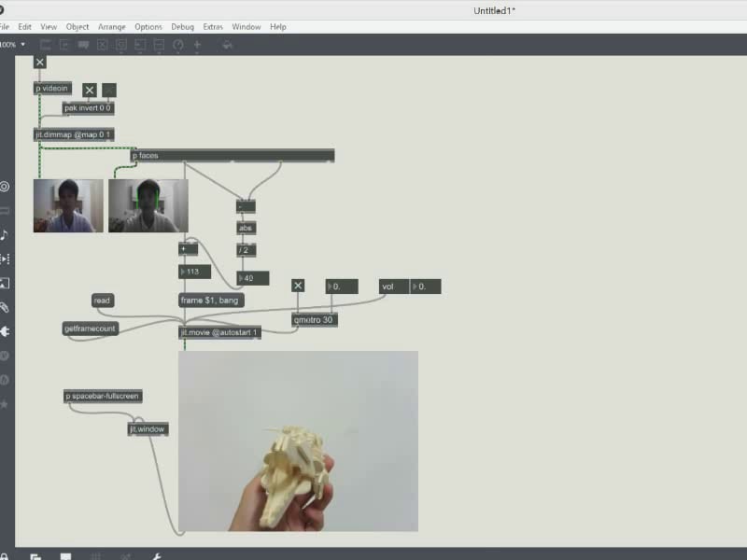Select the float box next to vol
The width and height of the screenshot is (747, 560).
425,287
